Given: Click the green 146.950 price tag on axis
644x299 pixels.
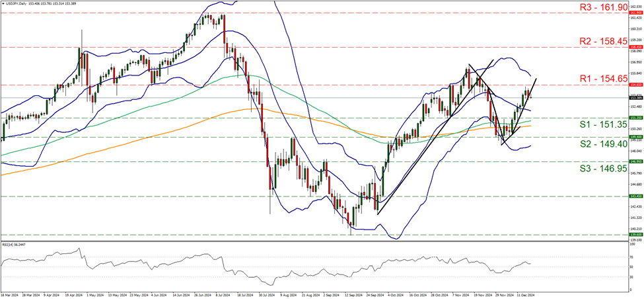Looking at the screenshot, I should pos(633,161).
